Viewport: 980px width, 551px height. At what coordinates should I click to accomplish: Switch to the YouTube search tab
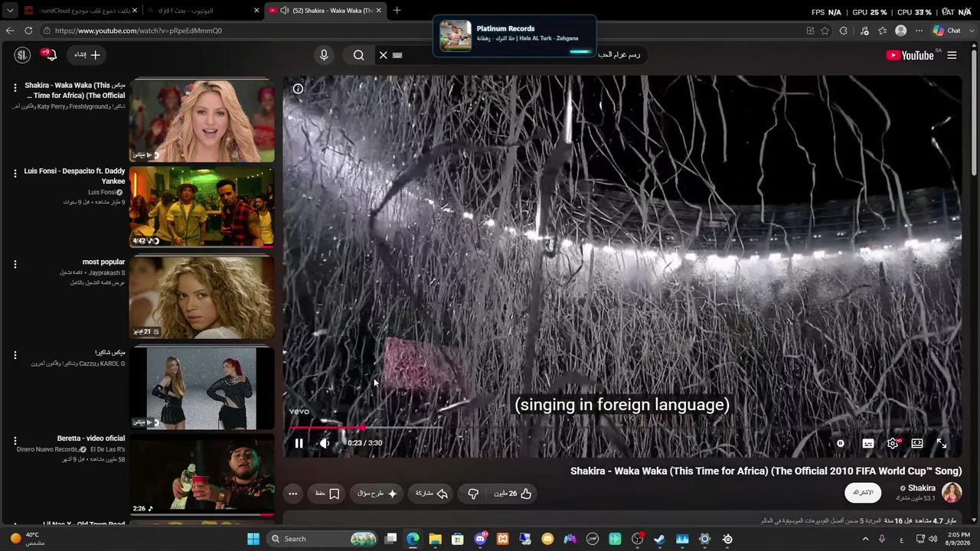tap(203, 11)
